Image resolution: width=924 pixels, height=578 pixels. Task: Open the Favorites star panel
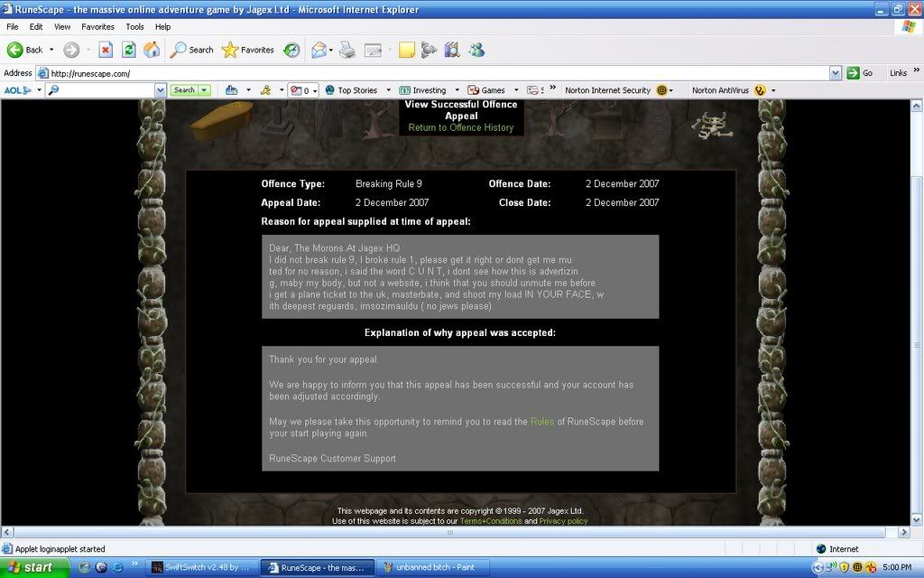[x=247, y=51]
